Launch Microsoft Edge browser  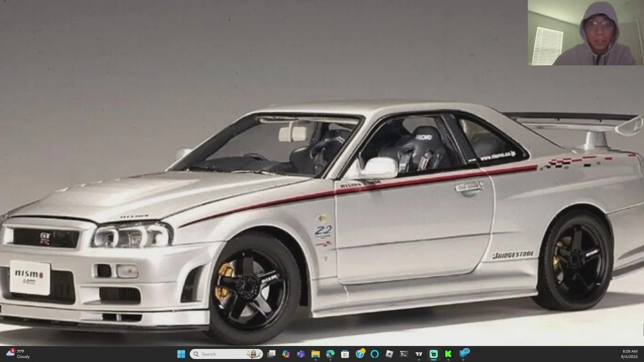330,354
